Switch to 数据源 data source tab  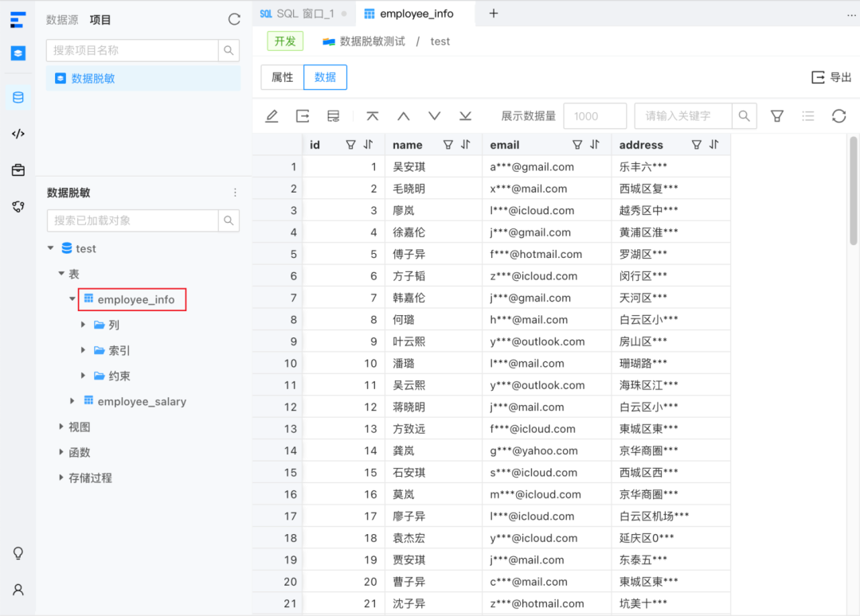click(62, 20)
